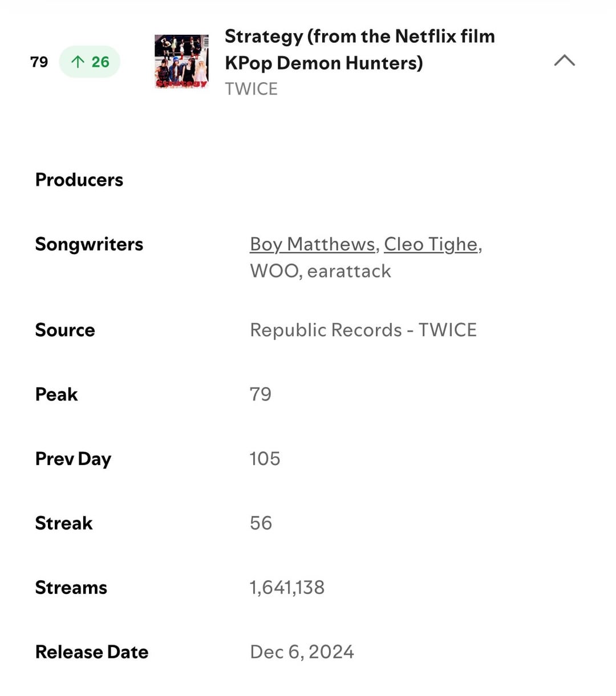This screenshot has height=696, width=616.
Task: Click the streams count 1,641,138
Action: [287, 587]
